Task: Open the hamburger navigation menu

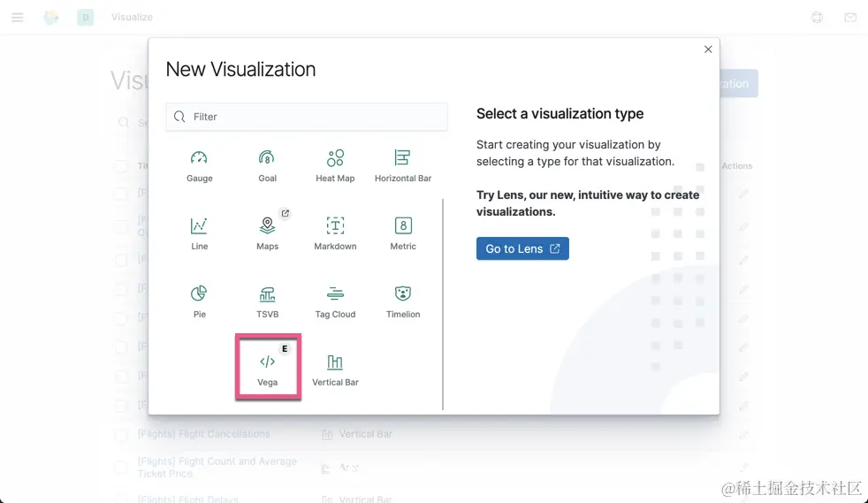Action: 18,17
